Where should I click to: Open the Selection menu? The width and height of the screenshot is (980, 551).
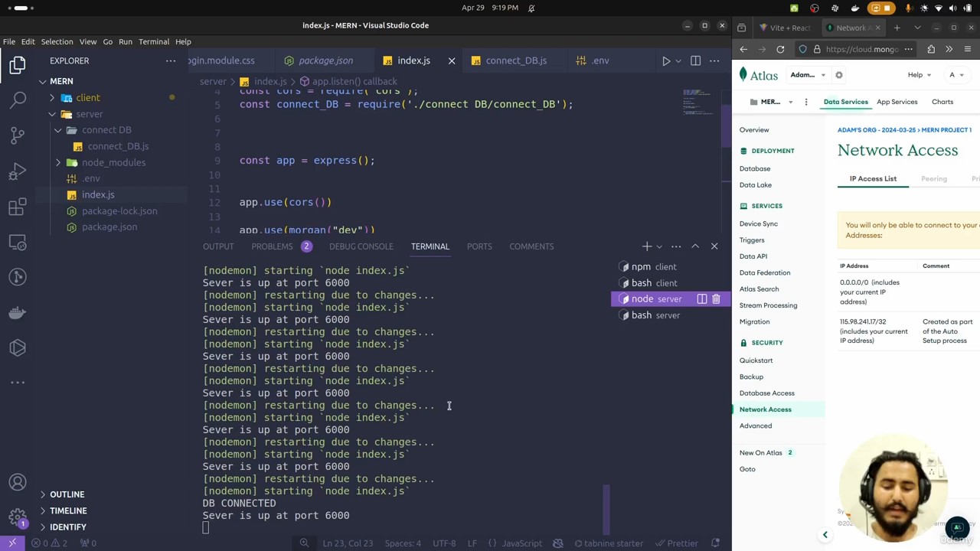point(57,41)
